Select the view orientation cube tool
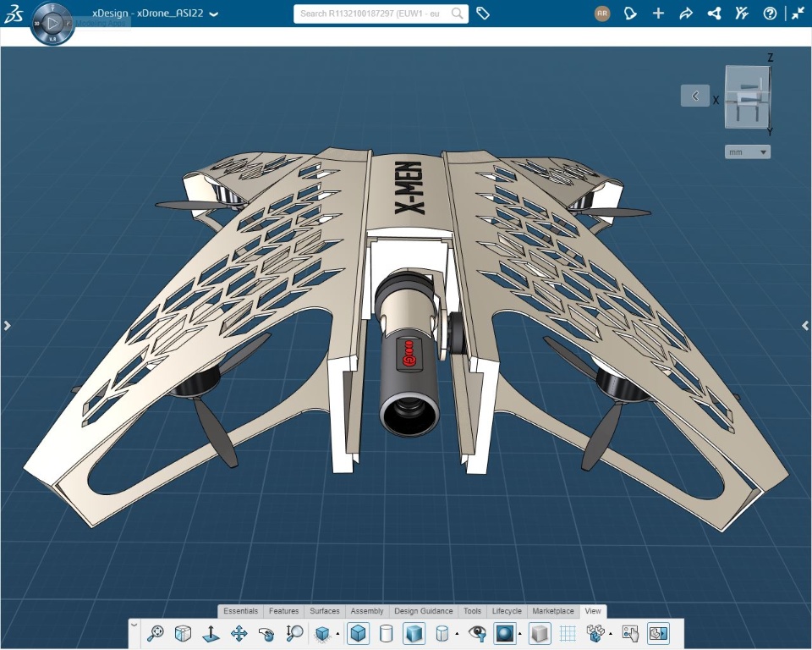This screenshot has height=650, width=812. coord(183,633)
